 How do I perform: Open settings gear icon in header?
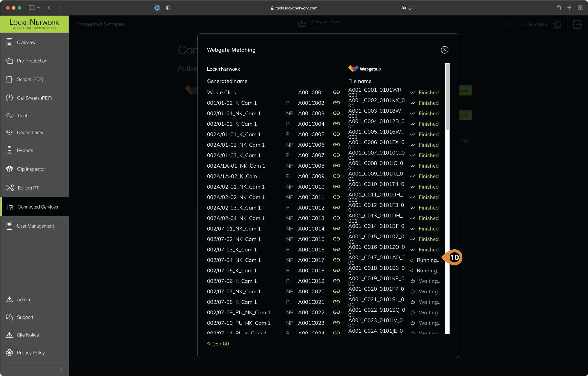[557, 24]
